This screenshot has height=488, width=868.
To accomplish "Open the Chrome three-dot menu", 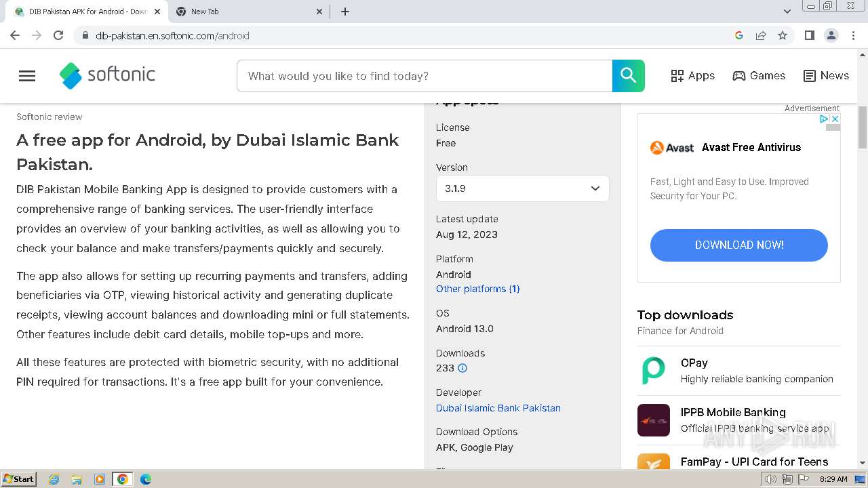I will pyautogui.click(x=854, y=35).
